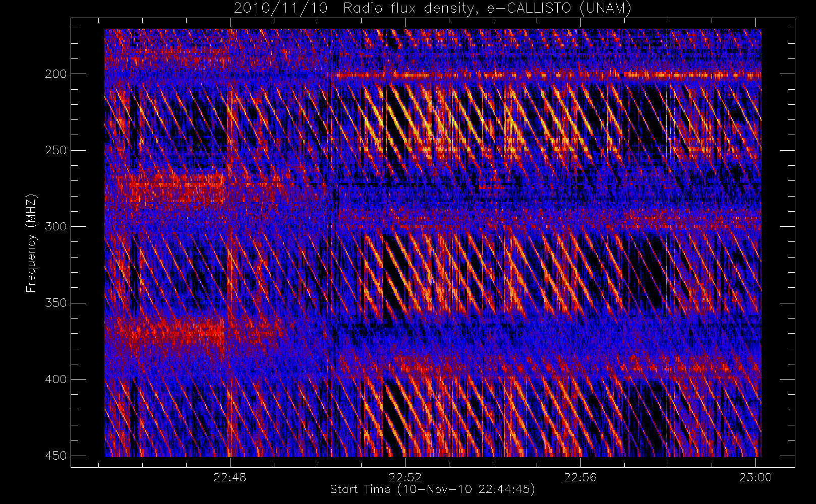The image size is (816, 504).
Task: Click the 22:48 time axis label
Action: 230,478
